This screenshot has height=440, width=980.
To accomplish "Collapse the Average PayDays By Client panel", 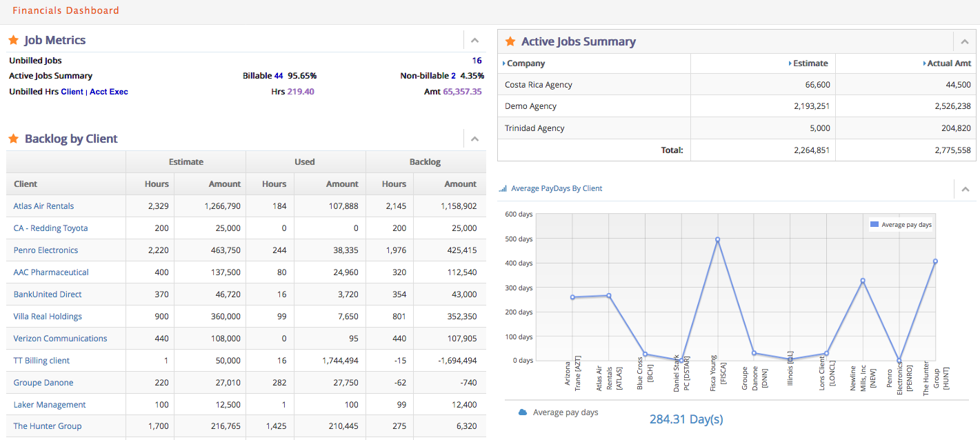I will [x=965, y=189].
